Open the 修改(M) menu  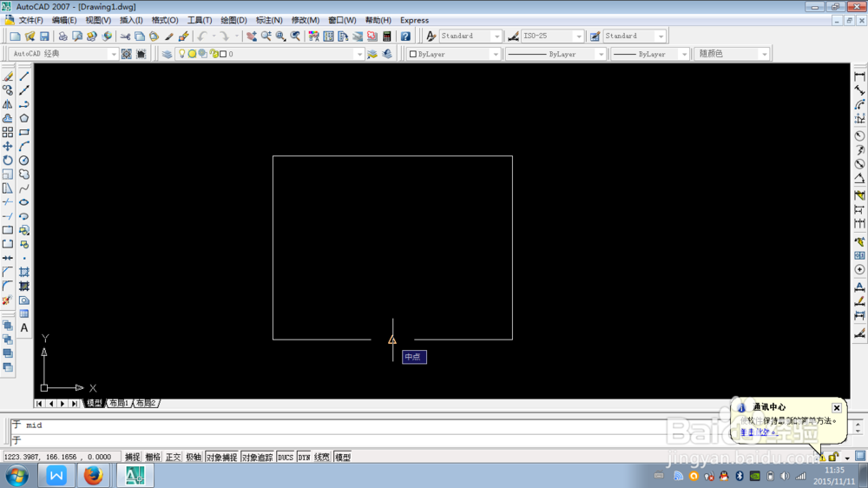(305, 20)
